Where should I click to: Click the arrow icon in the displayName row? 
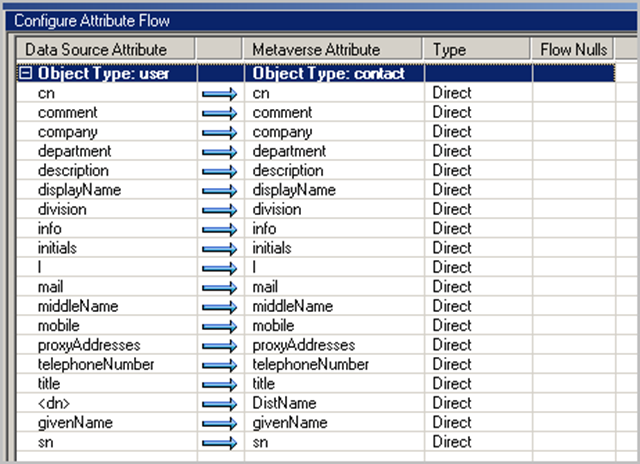tap(219, 190)
